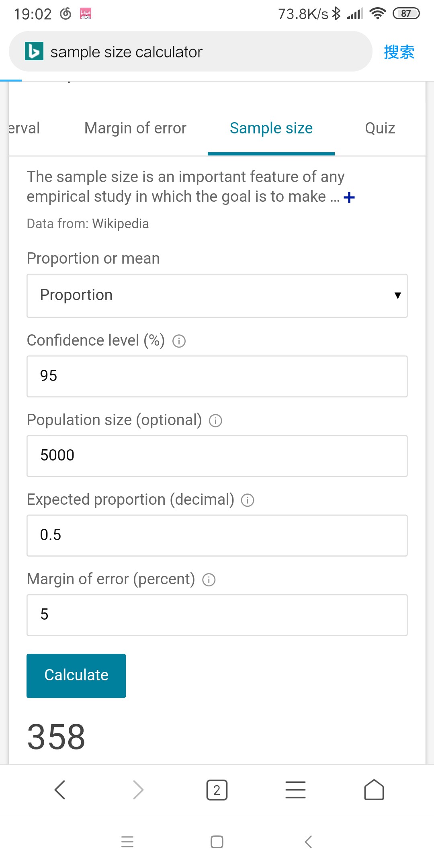The image size is (434, 868).
Task: Tap the Bing logo icon
Action: coord(34,51)
